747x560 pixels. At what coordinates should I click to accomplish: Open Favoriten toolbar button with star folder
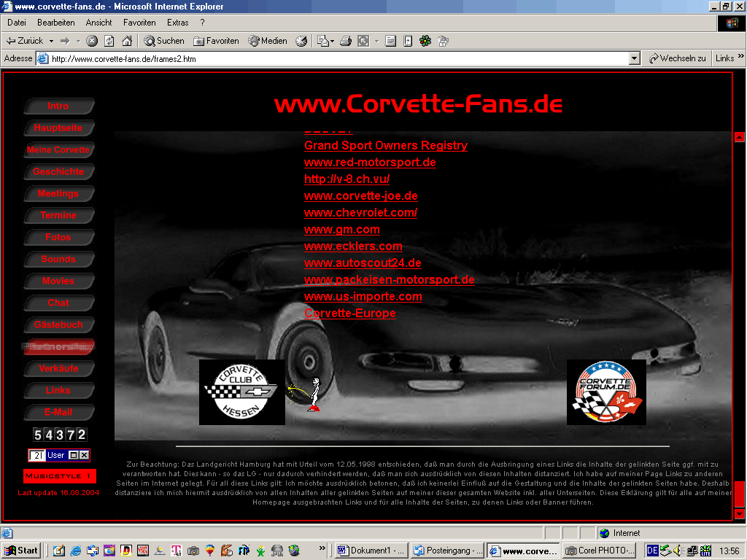tap(216, 41)
